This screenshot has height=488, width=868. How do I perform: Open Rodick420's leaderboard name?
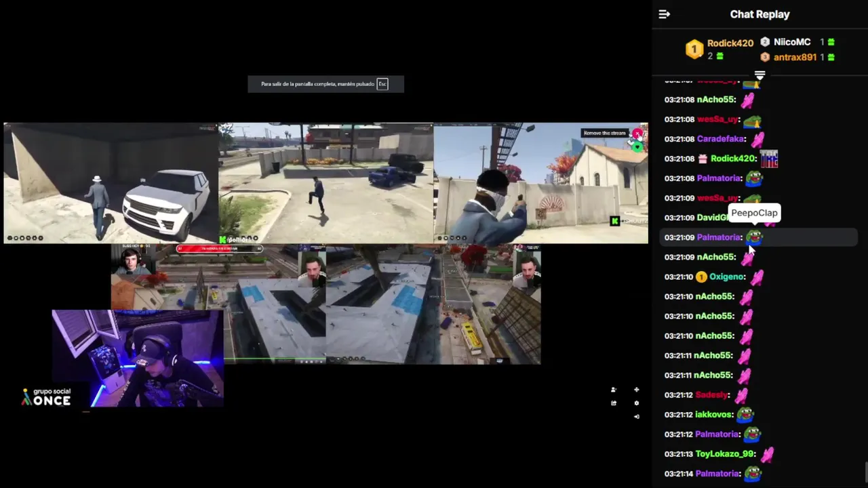(x=730, y=43)
